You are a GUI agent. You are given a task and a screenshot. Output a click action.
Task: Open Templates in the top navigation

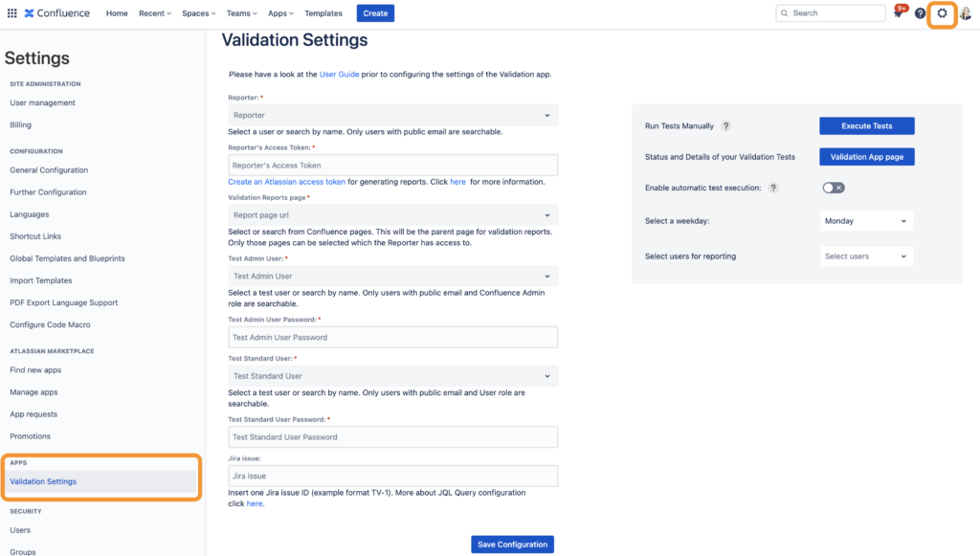pyautogui.click(x=323, y=13)
